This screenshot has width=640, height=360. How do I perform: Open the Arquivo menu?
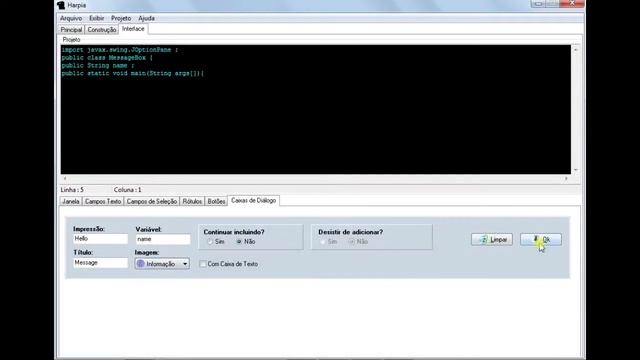(71, 18)
